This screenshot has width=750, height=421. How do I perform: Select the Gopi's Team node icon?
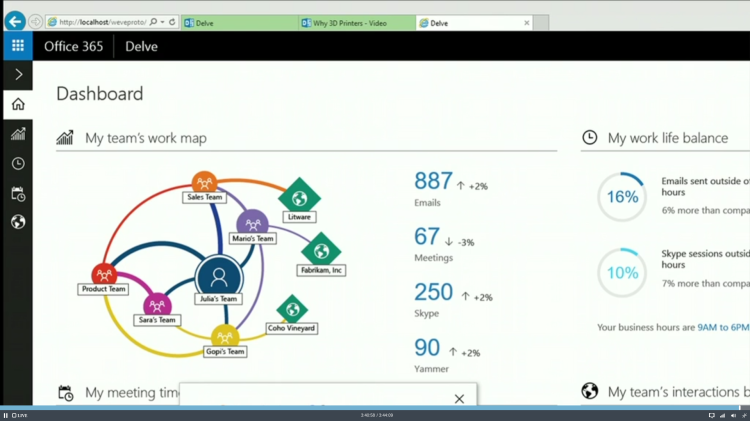tap(225, 337)
